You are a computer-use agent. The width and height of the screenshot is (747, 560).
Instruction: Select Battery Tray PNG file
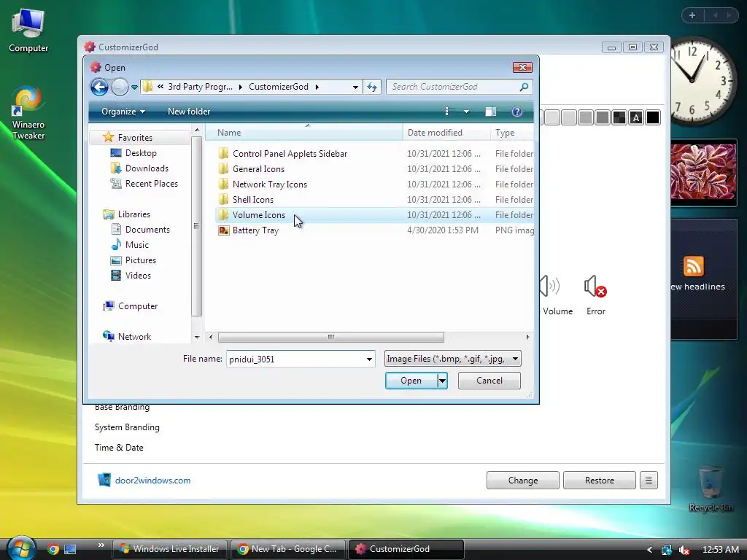(x=255, y=230)
